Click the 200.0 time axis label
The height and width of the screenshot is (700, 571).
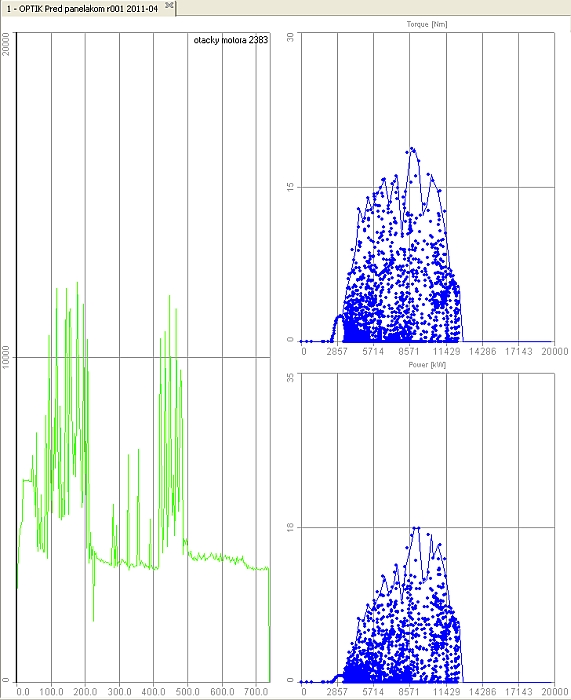point(85,692)
